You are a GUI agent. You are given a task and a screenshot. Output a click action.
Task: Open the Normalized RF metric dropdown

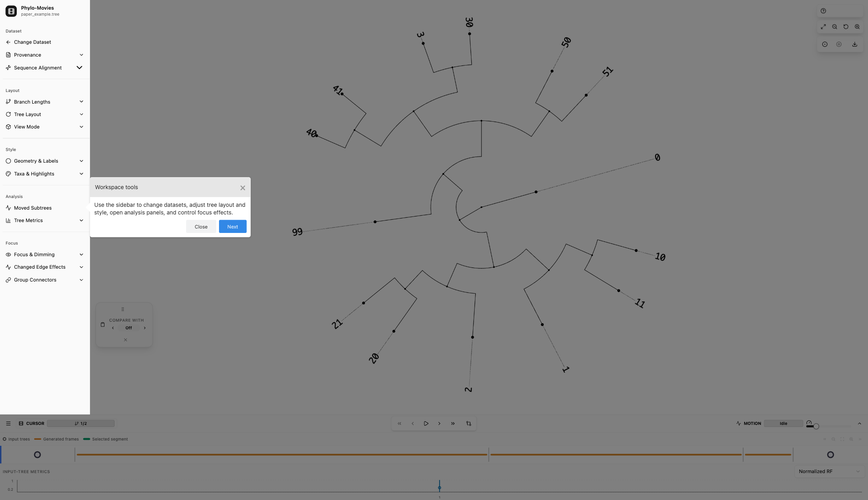[x=829, y=471]
